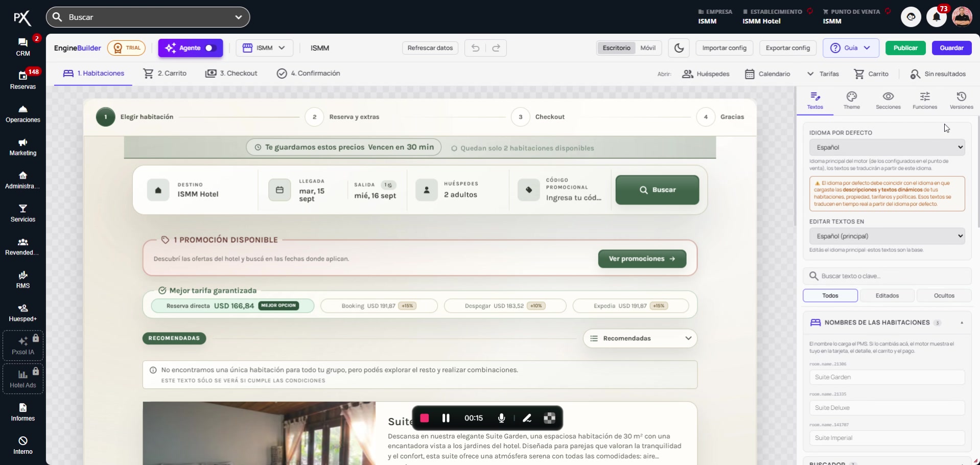Open the Huéspedes preview panel
This screenshot has height=465, width=980.
706,74
